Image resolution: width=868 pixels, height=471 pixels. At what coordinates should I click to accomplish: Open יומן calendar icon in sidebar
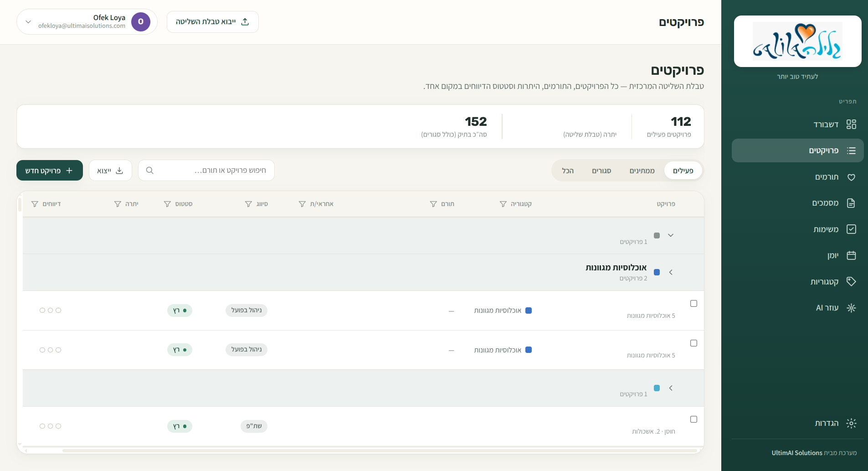coord(851,255)
